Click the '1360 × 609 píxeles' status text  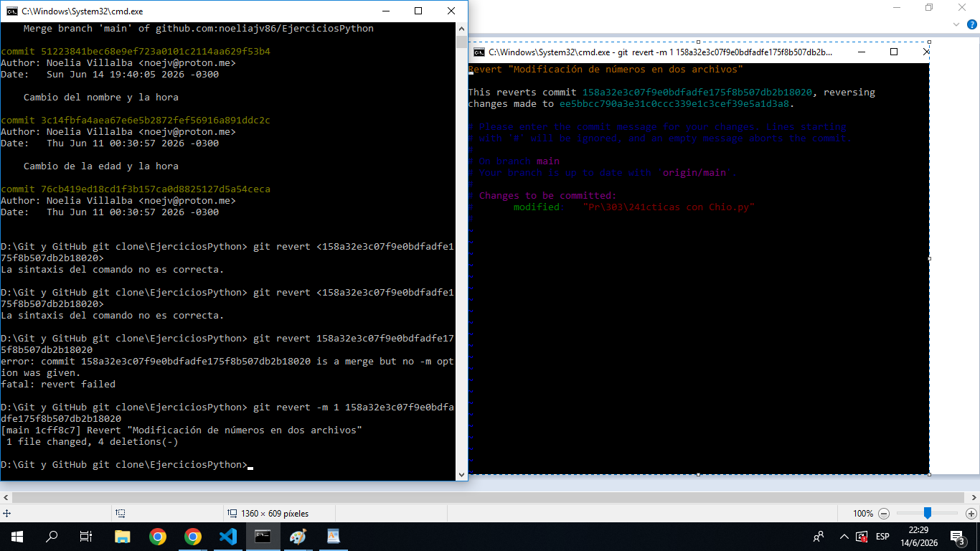275,514
